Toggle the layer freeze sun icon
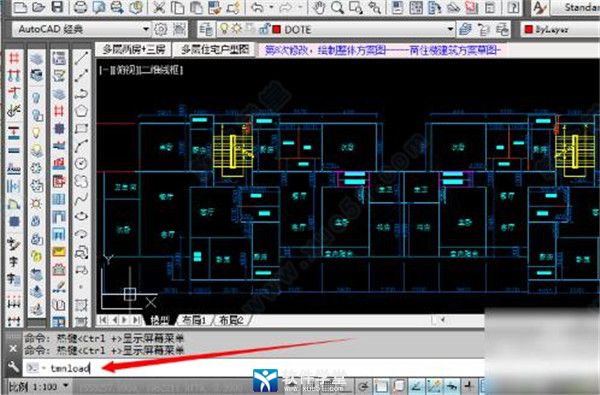This screenshot has width=600, height=395. (237, 29)
